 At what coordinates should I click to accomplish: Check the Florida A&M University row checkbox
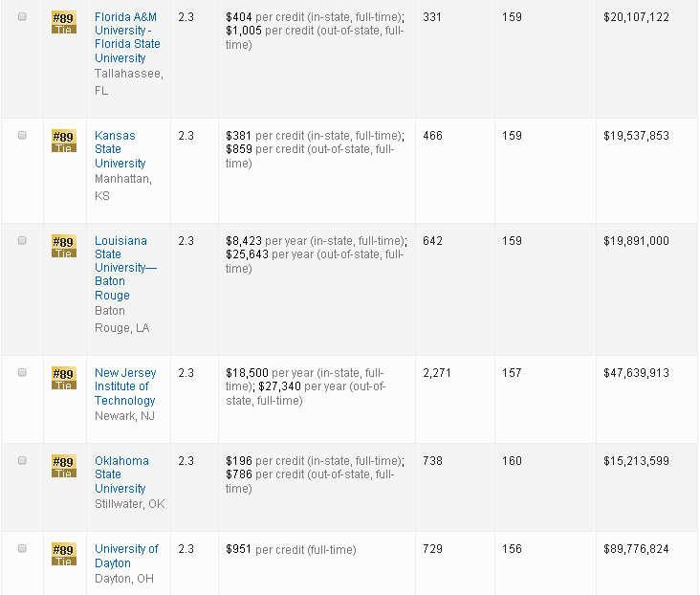coord(22,18)
